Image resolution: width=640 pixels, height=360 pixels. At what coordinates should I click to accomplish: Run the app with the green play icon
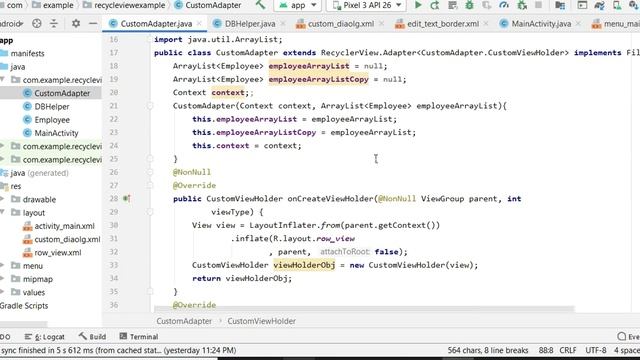coord(418,5)
